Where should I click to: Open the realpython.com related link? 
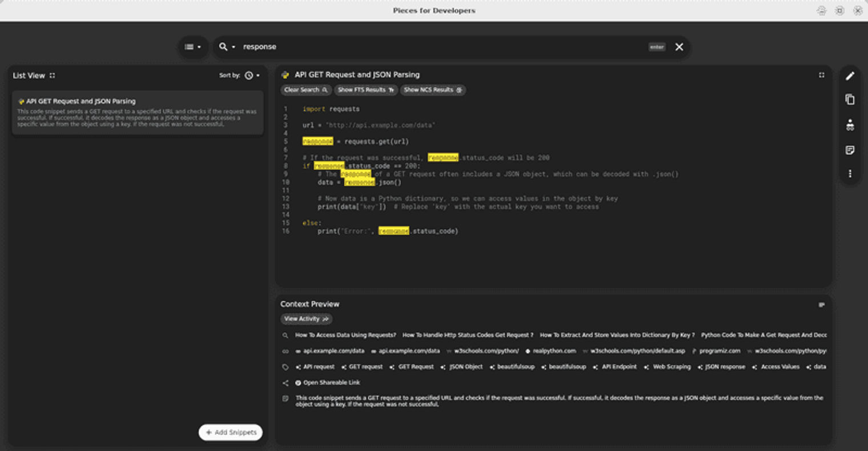pos(550,351)
